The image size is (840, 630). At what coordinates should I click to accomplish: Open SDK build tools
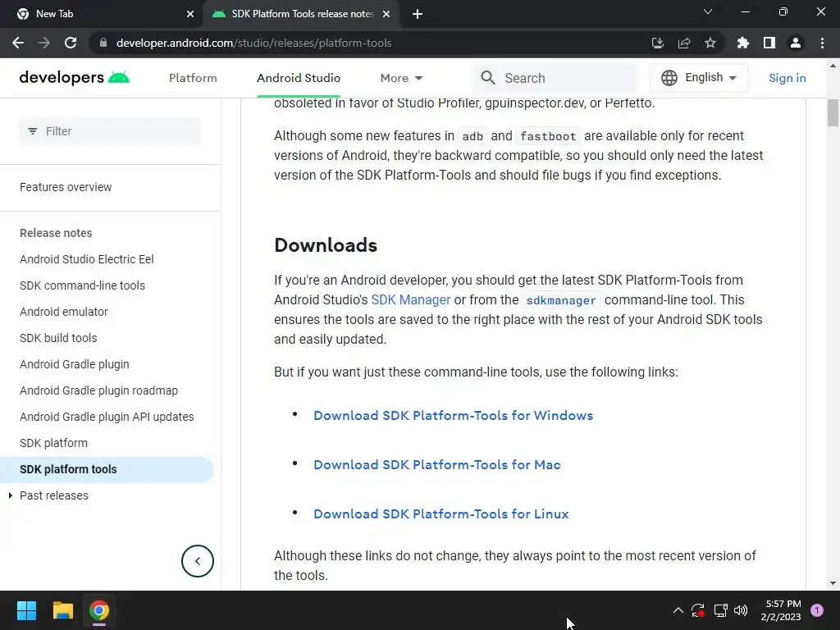pyautogui.click(x=58, y=338)
